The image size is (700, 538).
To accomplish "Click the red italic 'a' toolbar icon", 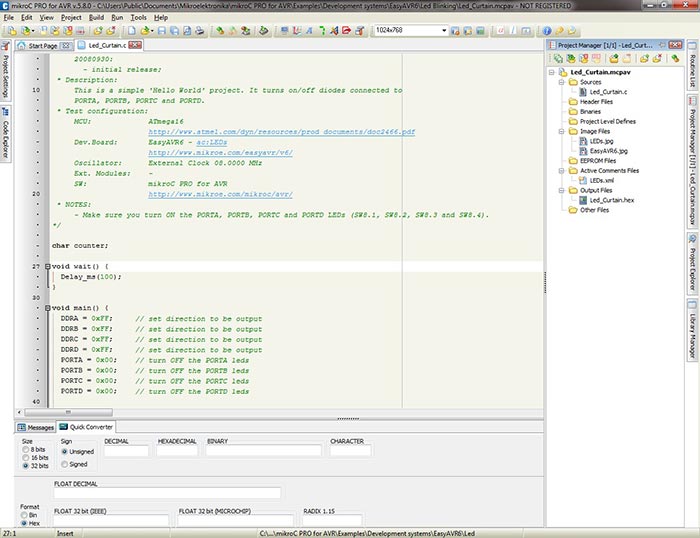I will [x=501, y=31].
